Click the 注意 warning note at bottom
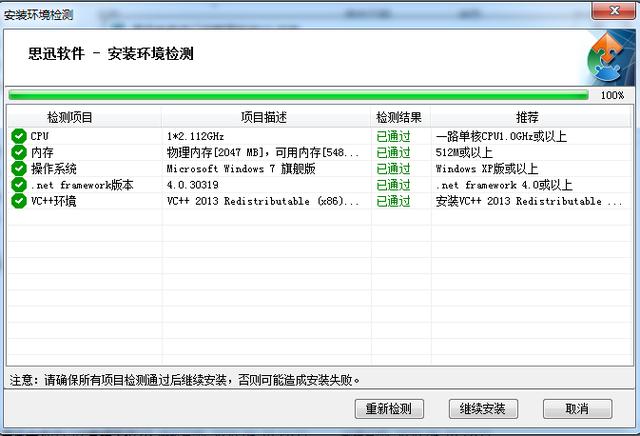Viewport: 640px width, 436px height. tap(185, 380)
